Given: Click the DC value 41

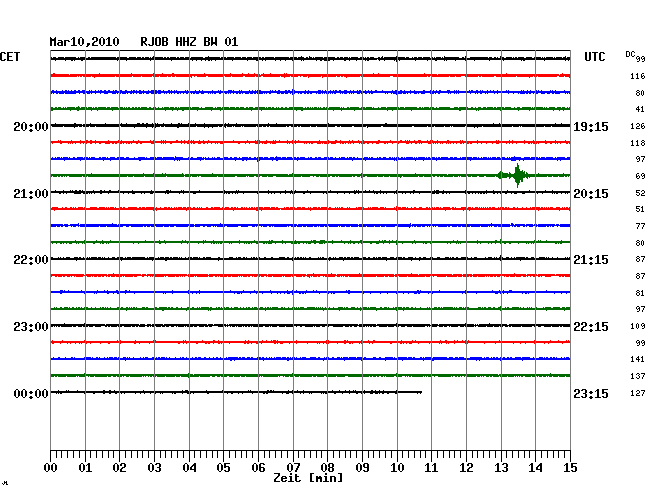Looking at the screenshot, I should [x=640, y=109].
